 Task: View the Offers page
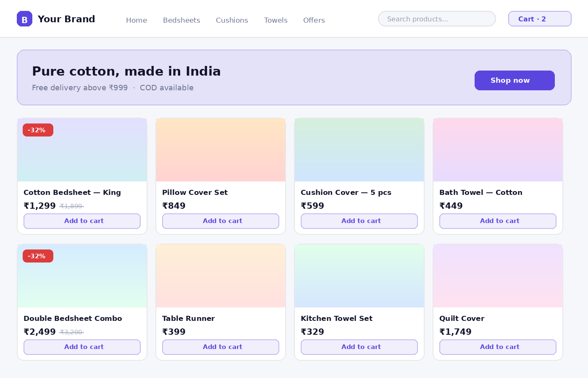click(314, 20)
